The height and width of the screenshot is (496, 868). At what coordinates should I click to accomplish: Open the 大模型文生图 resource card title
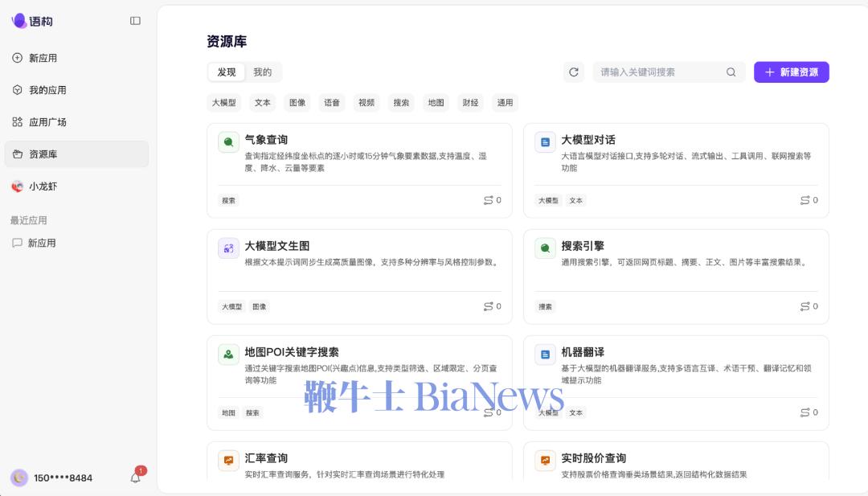276,246
